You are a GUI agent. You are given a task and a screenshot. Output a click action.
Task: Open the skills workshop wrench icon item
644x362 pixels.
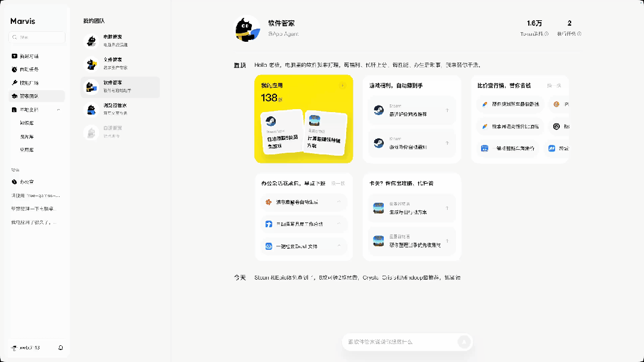[14, 82]
